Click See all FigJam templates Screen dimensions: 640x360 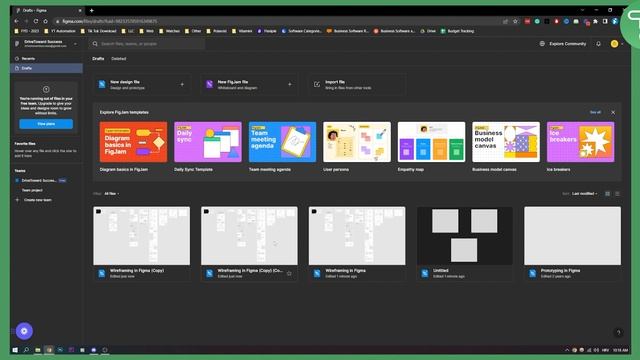(x=595, y=112)
